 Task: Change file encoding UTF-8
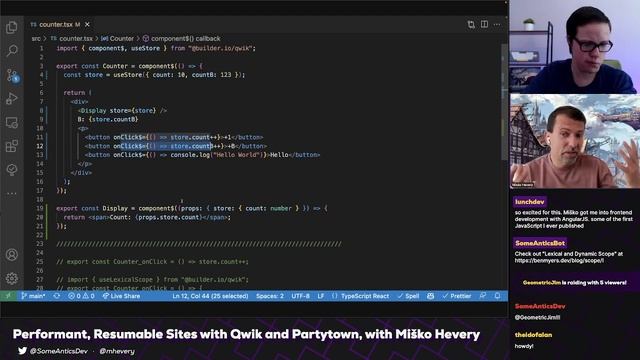tap(300, 296)
